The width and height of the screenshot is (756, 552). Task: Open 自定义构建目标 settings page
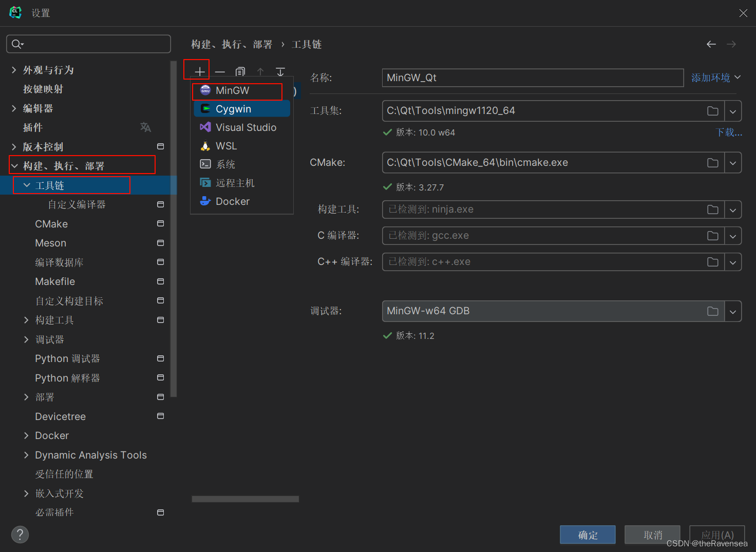tap(69, 301)
